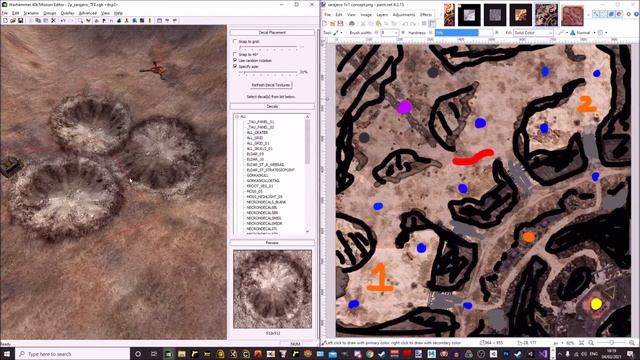Image resolution: width=640 pixels, height=360 pixels.
Task: Enable Snap to grid checkbox
Action: coord(235,42)
